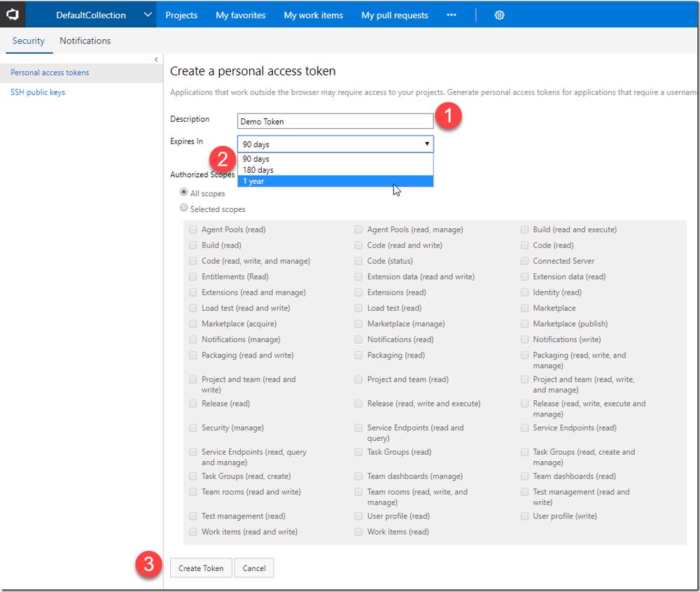Check Service Endpoints (read) scope

tap(524, 428)
